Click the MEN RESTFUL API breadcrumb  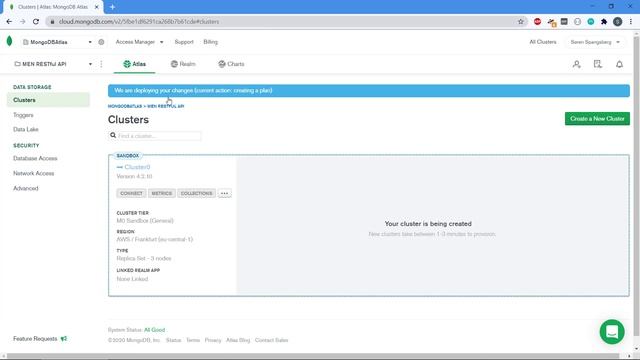point(166,106)
